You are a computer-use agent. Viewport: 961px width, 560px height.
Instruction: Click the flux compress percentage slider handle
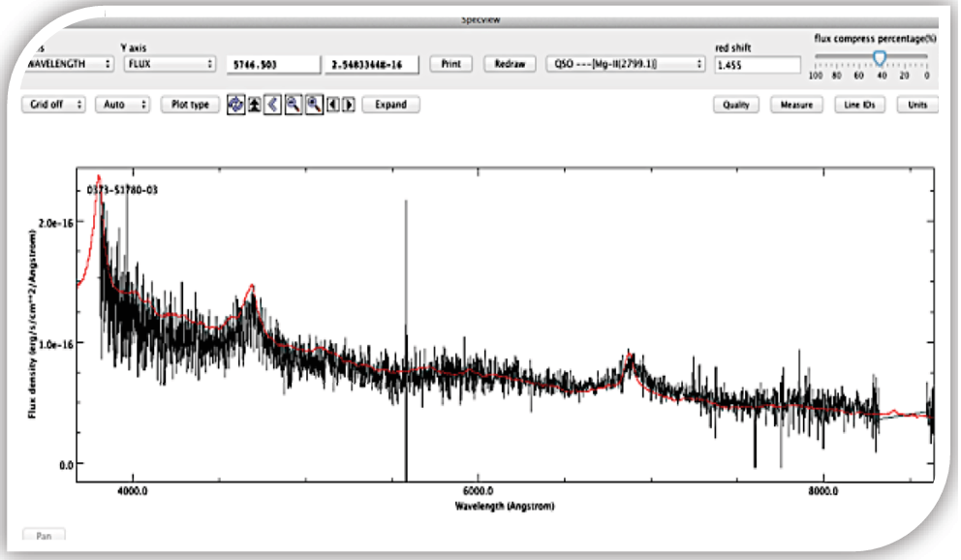click(x=880, y=58)
